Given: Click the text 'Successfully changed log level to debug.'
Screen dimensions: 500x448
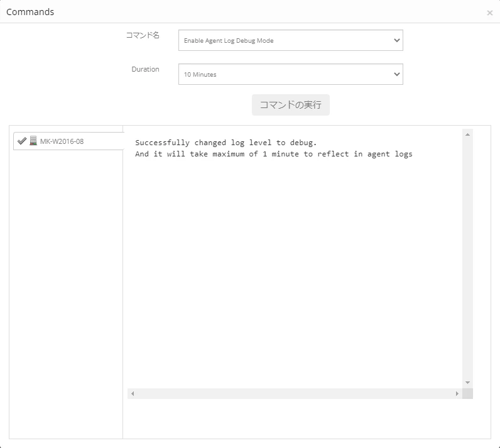Looking at the screenshot, I should pos(226,143).
